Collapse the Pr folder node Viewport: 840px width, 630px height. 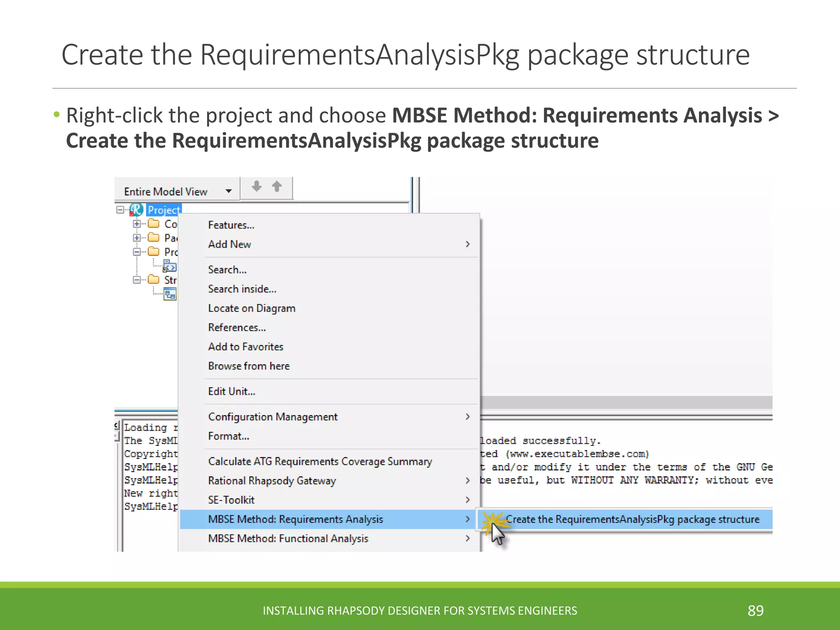[x=137, y=252]
